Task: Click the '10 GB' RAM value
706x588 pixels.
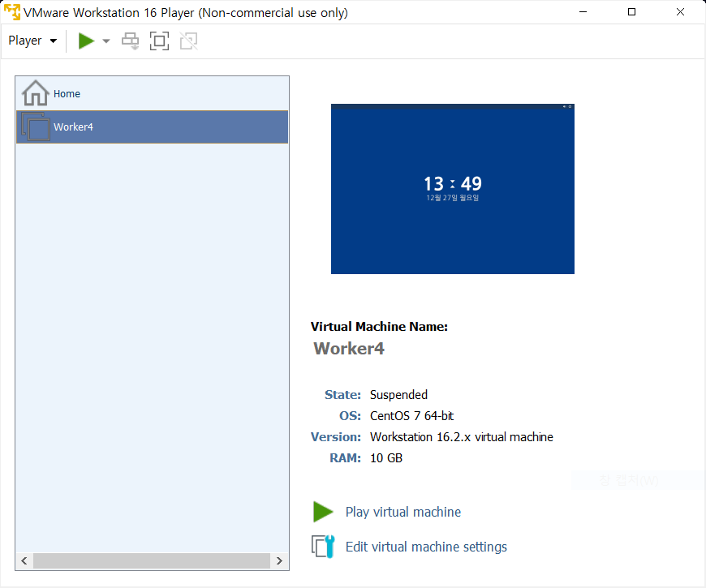Action: (x=386, y=458)
